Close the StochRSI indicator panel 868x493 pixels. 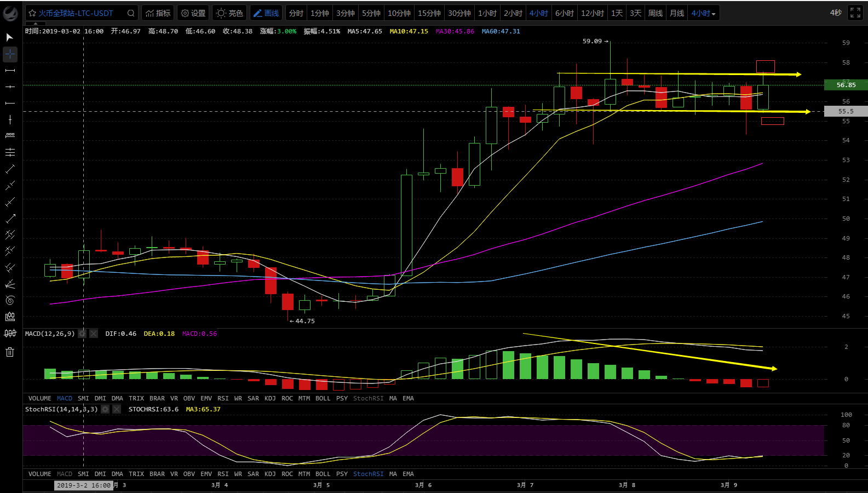(x=117, y=409)
